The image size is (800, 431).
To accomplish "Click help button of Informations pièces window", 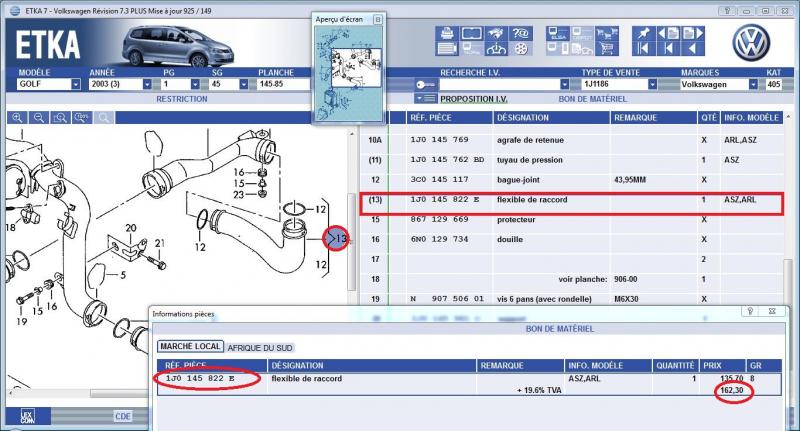I will click(750, 311).
